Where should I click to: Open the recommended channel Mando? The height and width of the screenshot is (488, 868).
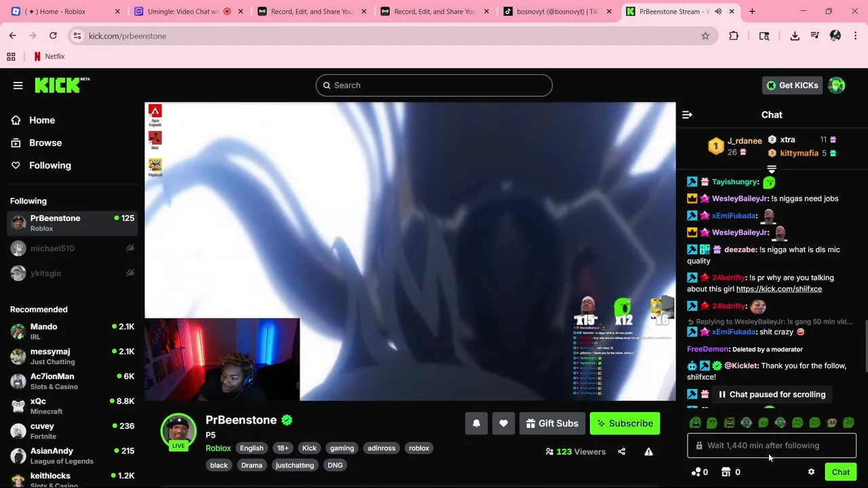point(72,331)
